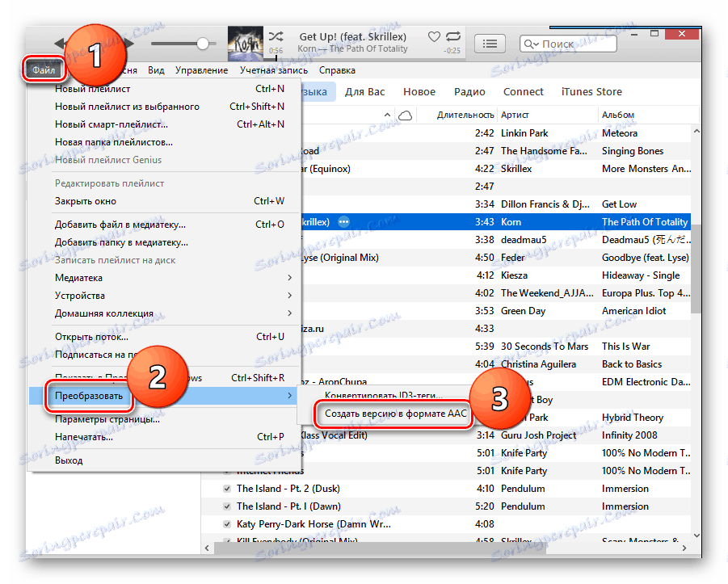Image resolution: width=728 pixels, height=584 pixels.
Task: Select Новая папка плейлистов... menu item
Action: [162, 142]
